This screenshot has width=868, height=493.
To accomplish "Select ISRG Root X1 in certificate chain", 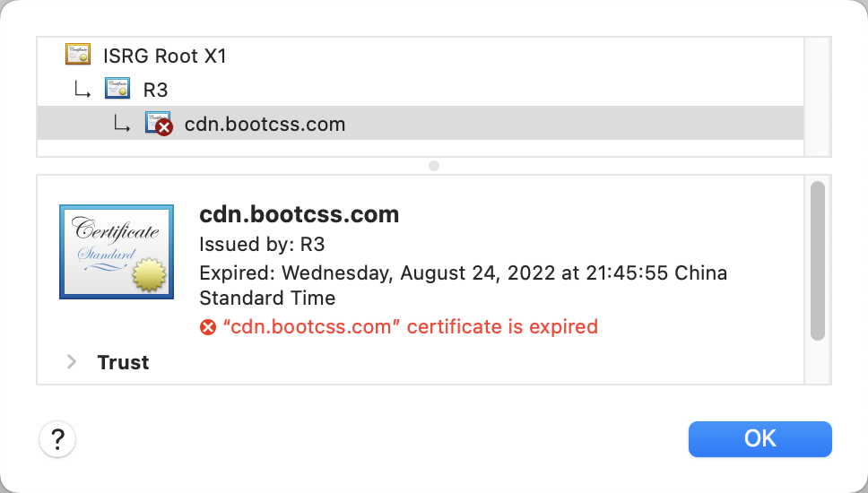I will pyautogui.click(x=164, y=56).
